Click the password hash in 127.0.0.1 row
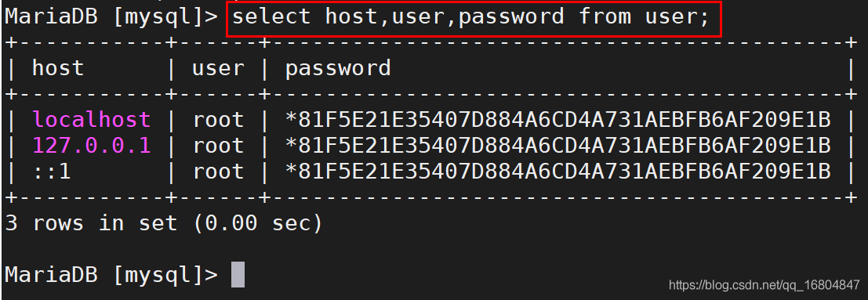 click(558, 146)
